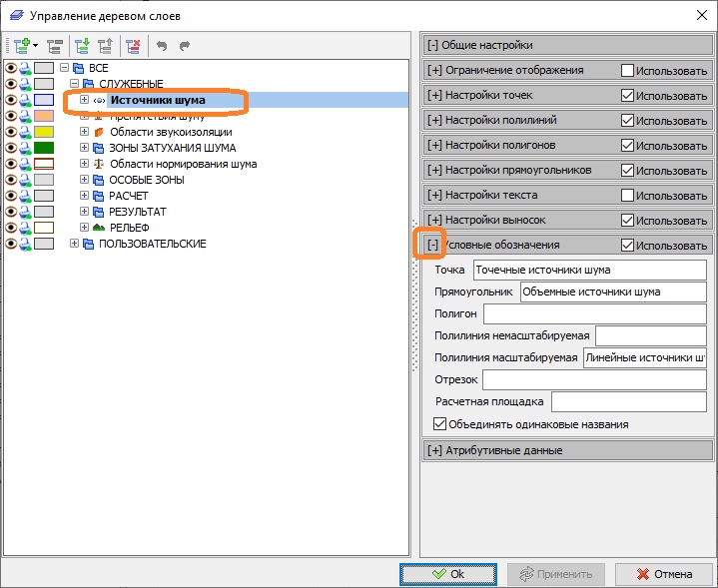
Task: Select Области звукоизоляции in the layer tree
Action: [171, 132]
